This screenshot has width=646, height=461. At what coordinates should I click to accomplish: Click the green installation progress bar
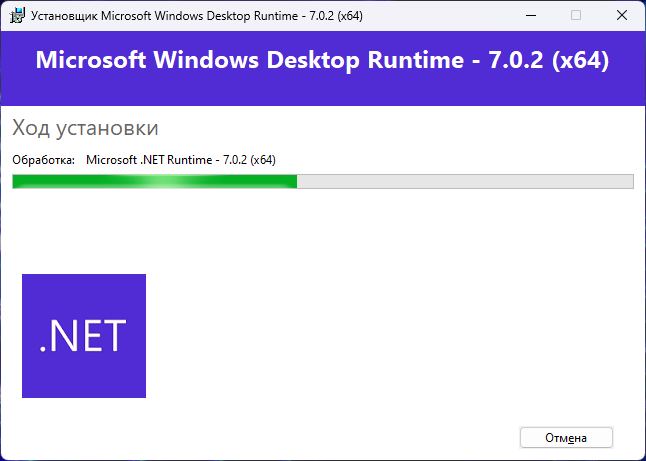[x=323, y=181]
